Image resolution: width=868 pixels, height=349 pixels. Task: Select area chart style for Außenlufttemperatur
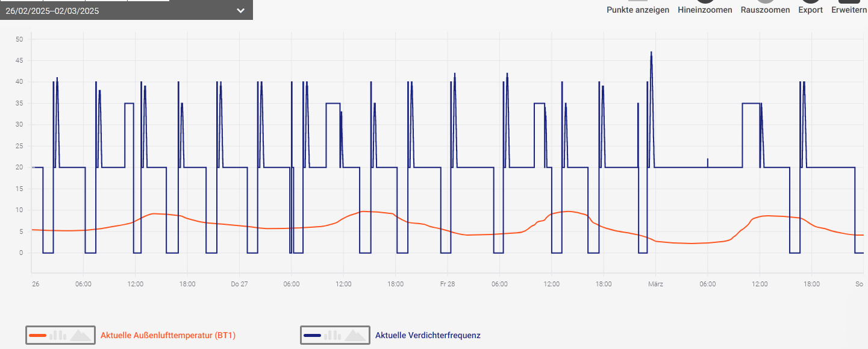click(81, 335)
